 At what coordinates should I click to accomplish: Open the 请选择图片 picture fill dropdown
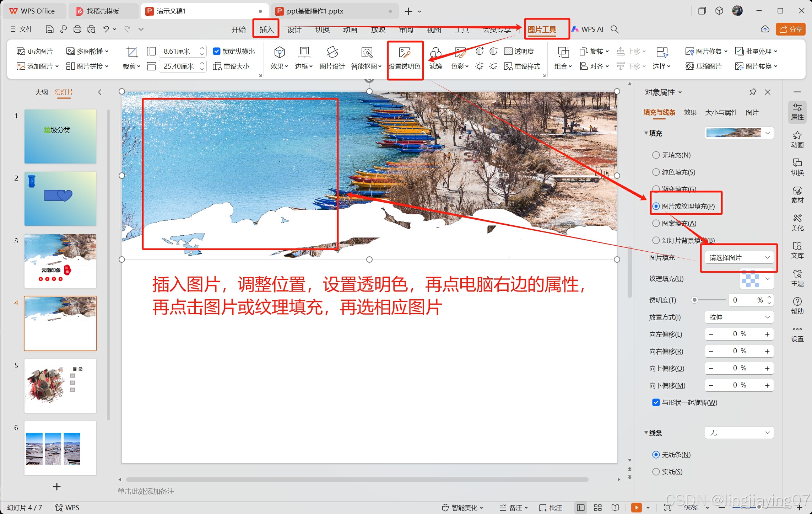point(739,257)
